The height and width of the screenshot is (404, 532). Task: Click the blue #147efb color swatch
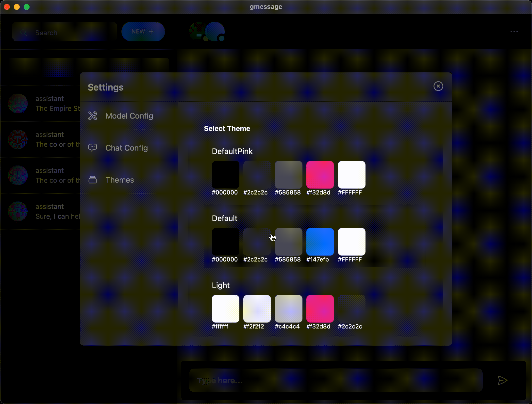click(x=320, y=242)
